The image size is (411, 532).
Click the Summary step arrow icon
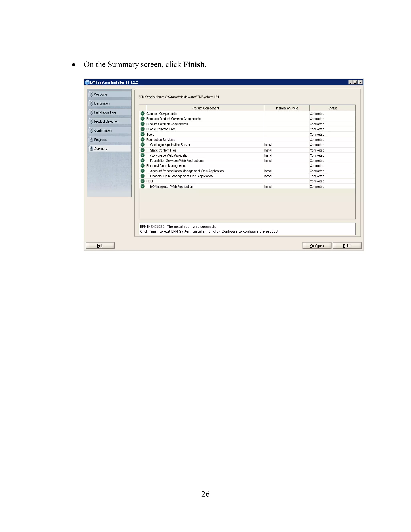coord(91,149)
